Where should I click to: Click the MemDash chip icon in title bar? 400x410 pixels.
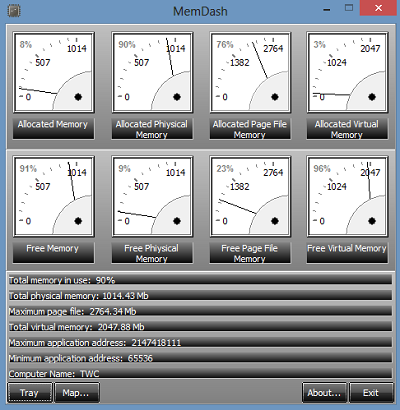14,11
